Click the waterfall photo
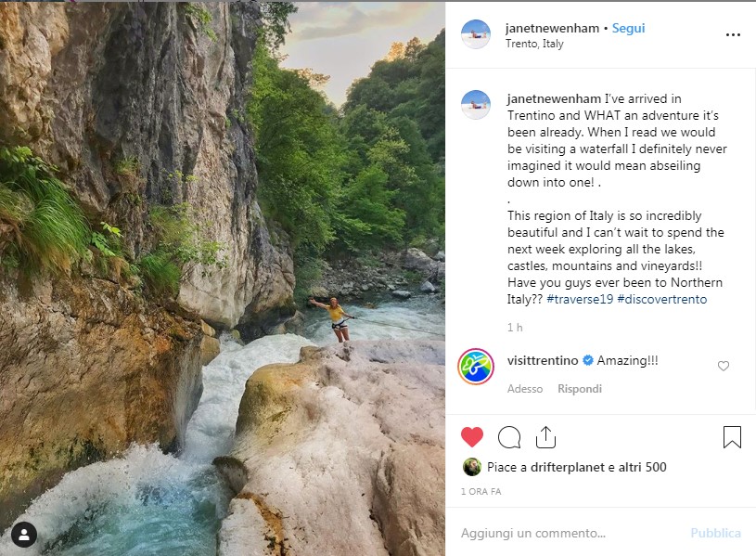The image size is (756, 556). click(223, 278)
